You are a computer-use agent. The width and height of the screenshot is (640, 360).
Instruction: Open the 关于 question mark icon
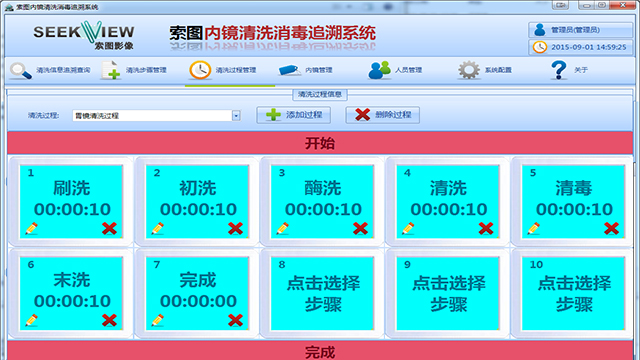(x=558, y=70)
